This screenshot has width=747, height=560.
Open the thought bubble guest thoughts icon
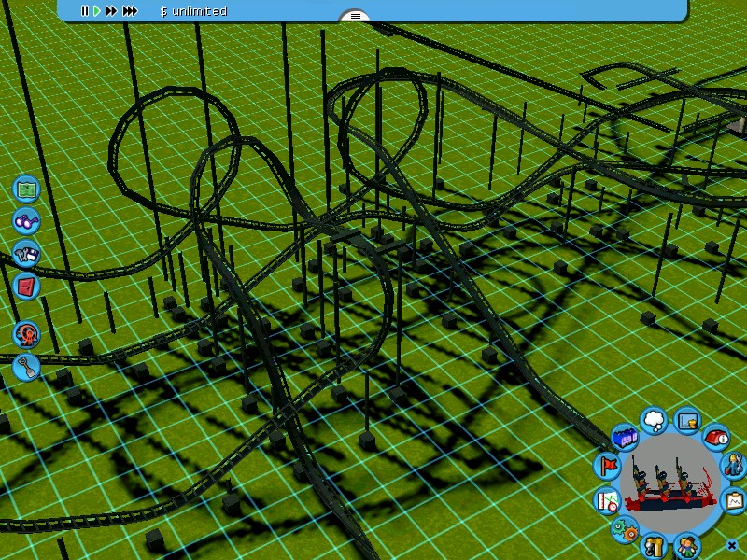pyautogui.click(x=655, y=420)
